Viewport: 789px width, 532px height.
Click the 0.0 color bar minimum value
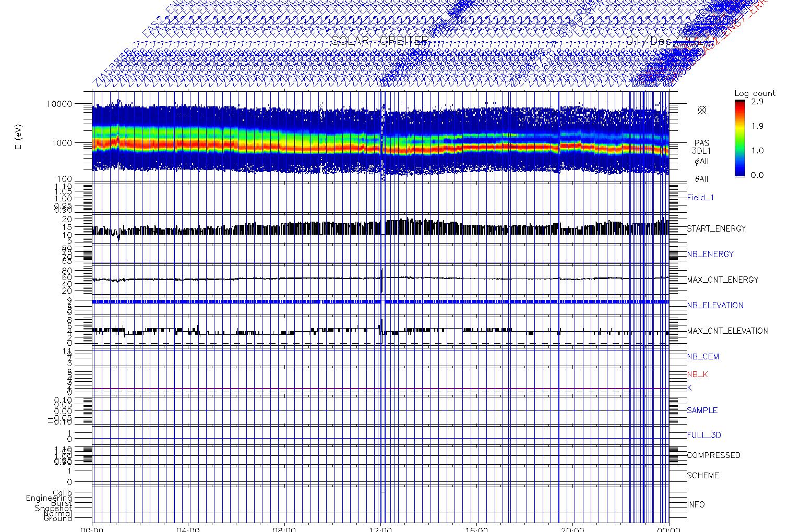pyautogui.click(x=757, y=175)
